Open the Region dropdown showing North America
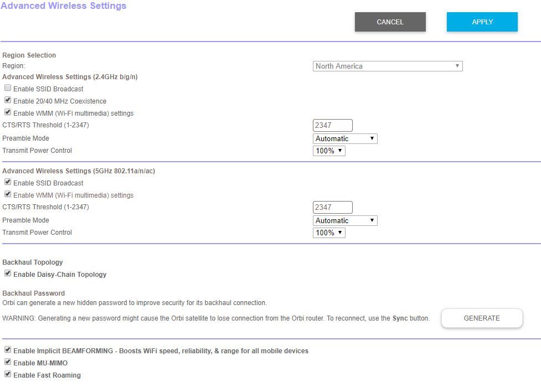This screenshot has height=392, width=541. click(x=387, y=66)
